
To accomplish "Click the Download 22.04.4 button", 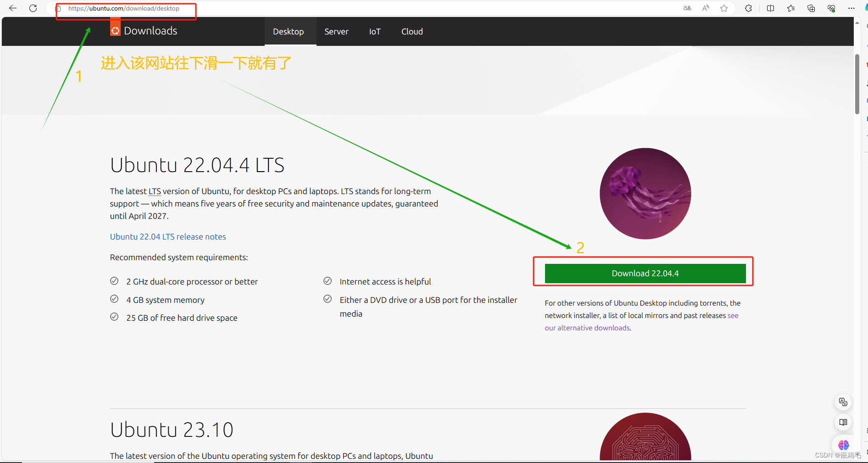I will click(x=645, y=273).
